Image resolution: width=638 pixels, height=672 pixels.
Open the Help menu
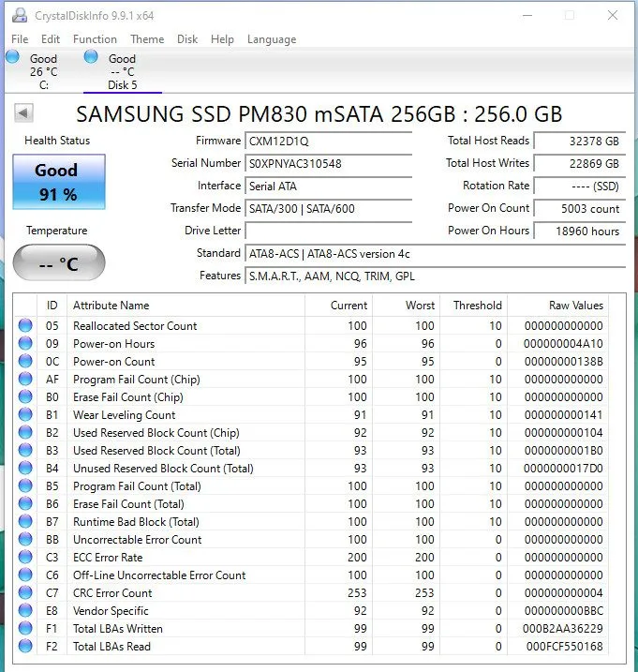pos(222,39)
